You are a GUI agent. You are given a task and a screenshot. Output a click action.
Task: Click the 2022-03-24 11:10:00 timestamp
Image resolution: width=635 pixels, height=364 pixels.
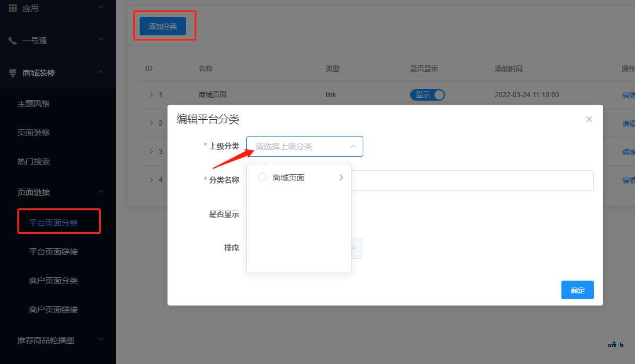[527, 95]
